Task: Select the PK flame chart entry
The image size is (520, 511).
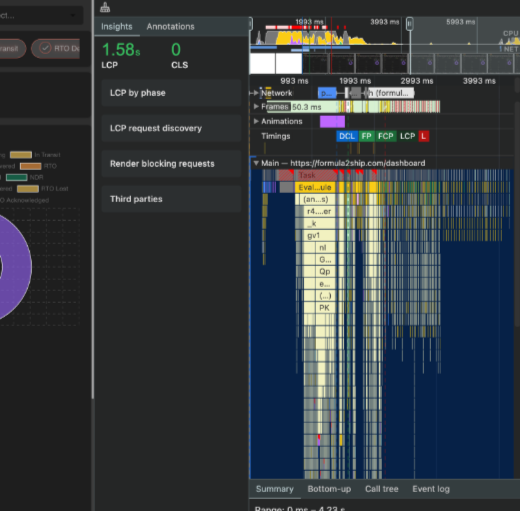Action: click(325, 307)
